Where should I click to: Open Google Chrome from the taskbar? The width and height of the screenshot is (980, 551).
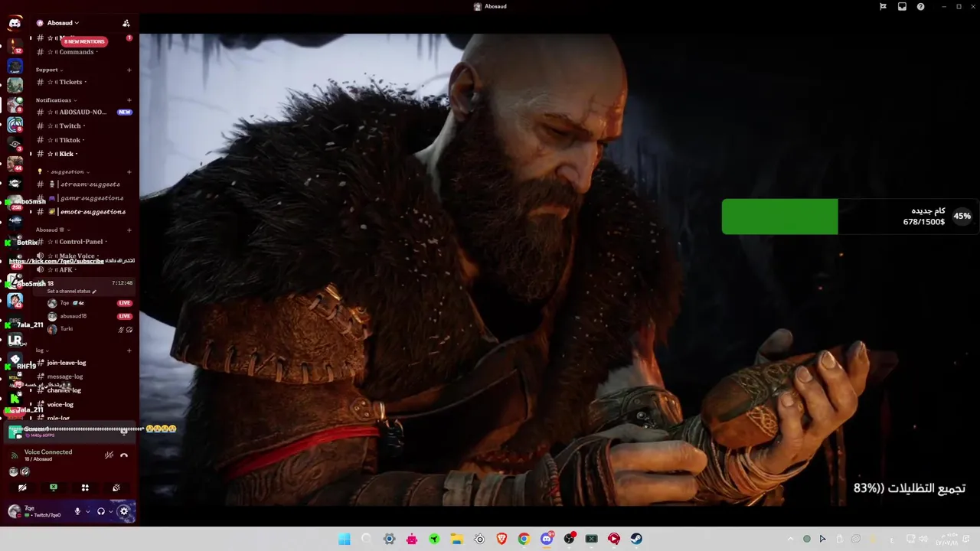tap(524, 539)
